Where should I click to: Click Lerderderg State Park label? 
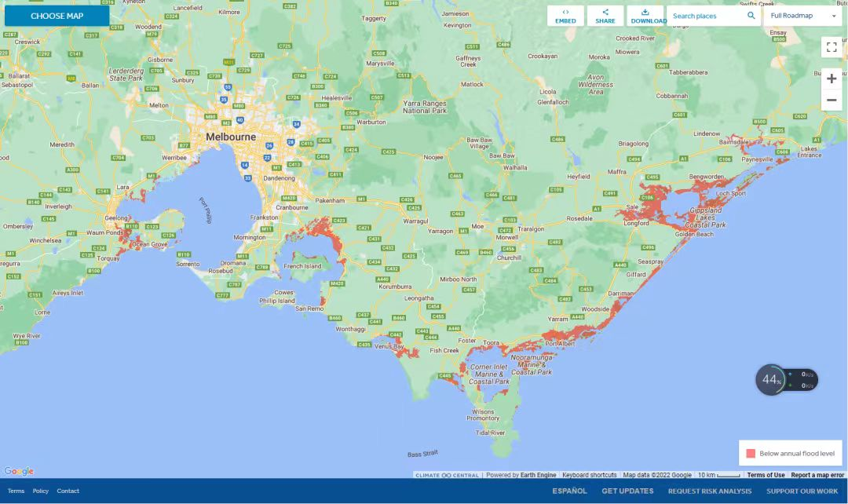point(126,75)
